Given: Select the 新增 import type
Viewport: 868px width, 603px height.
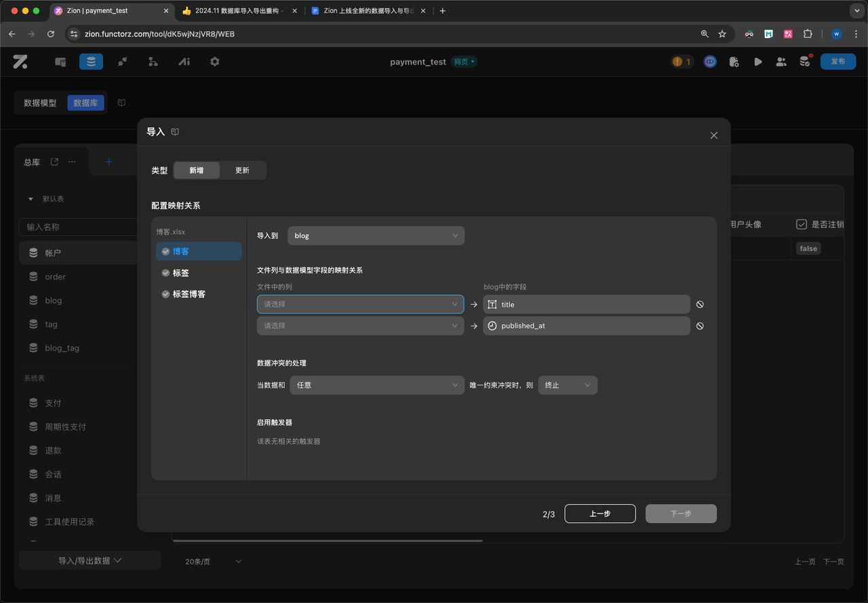Looking at the screenshot, I should point(197,170).
